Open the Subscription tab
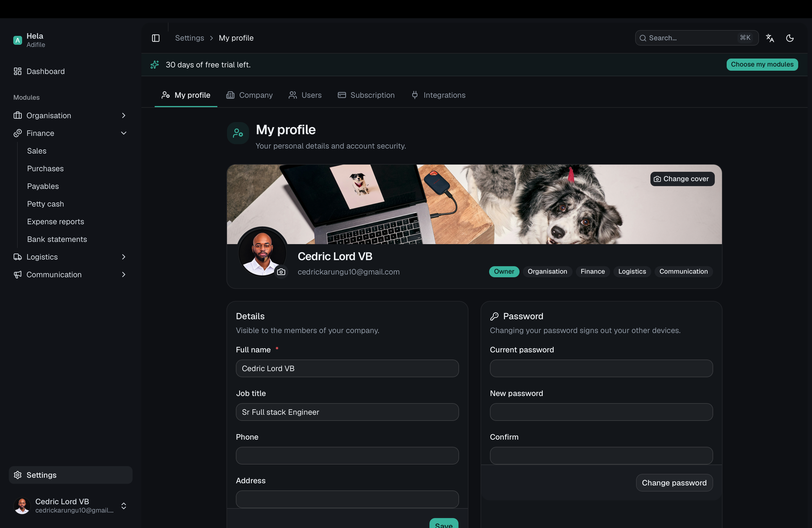 pyautogui.click(x=366, y=95)
